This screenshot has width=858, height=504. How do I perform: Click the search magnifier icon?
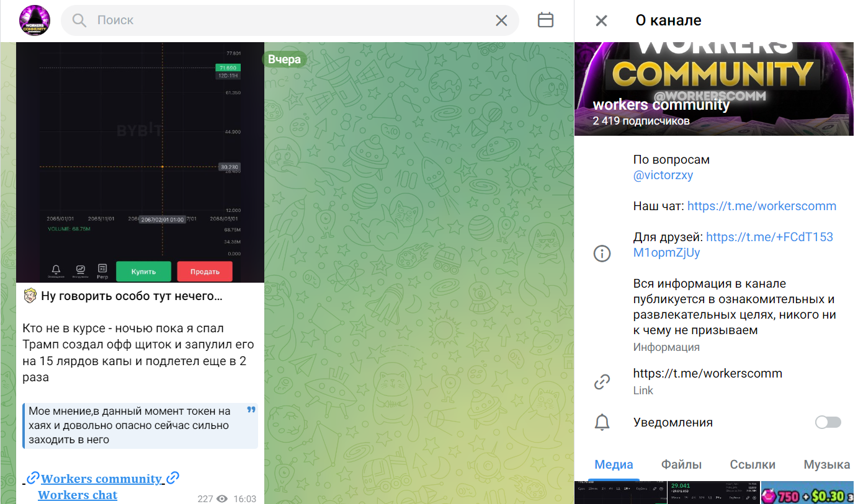79,20
